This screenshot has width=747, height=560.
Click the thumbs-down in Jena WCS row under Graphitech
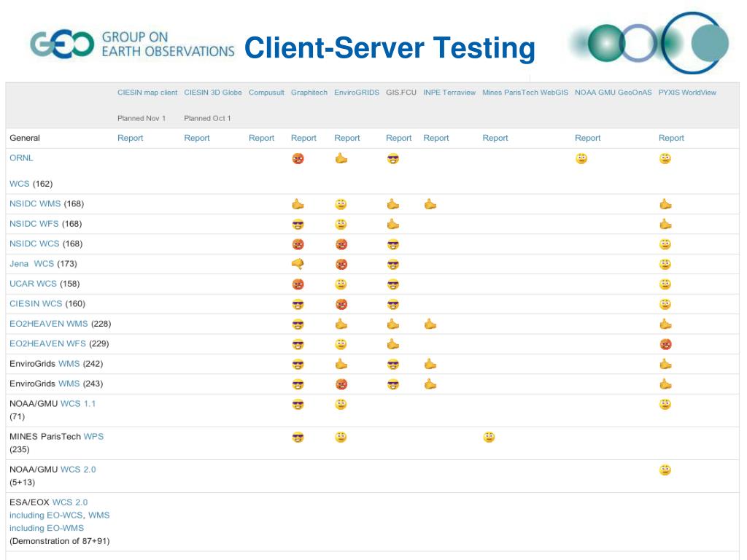298,264
